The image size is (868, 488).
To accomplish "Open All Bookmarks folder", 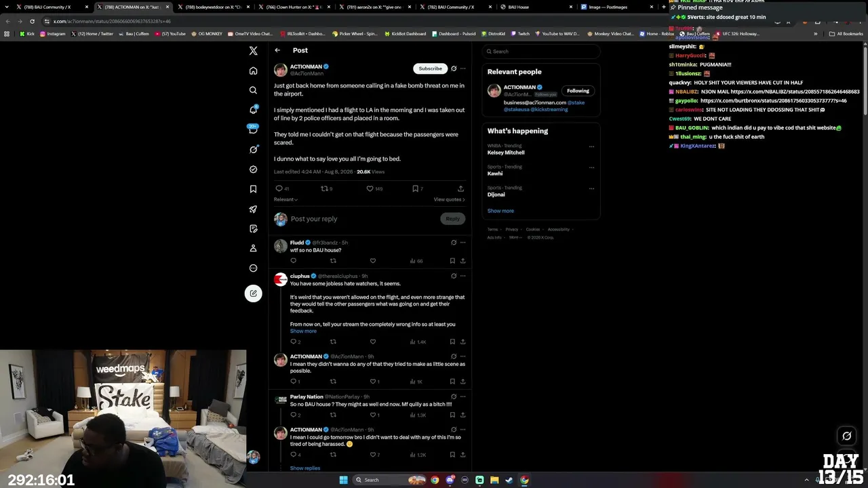I will 846,33.
